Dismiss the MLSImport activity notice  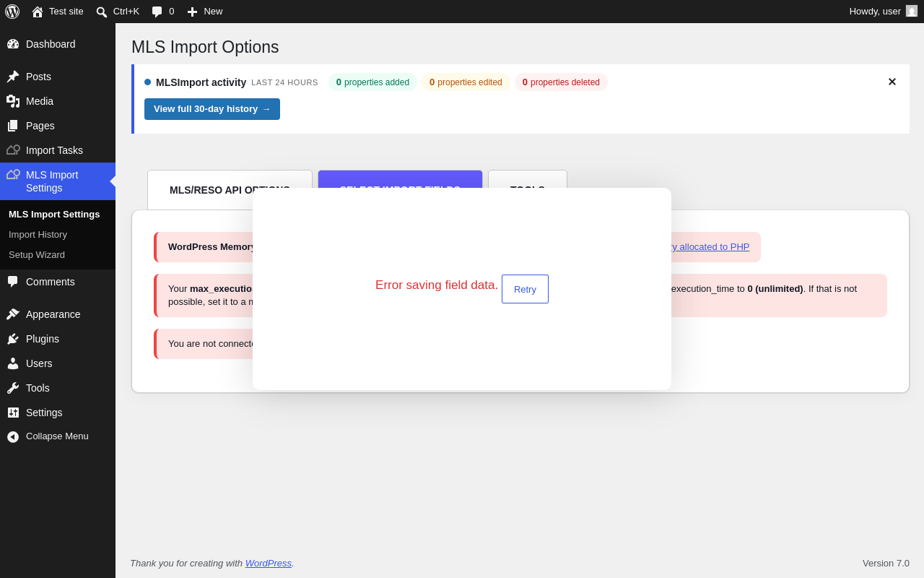(x=892, y=82)
